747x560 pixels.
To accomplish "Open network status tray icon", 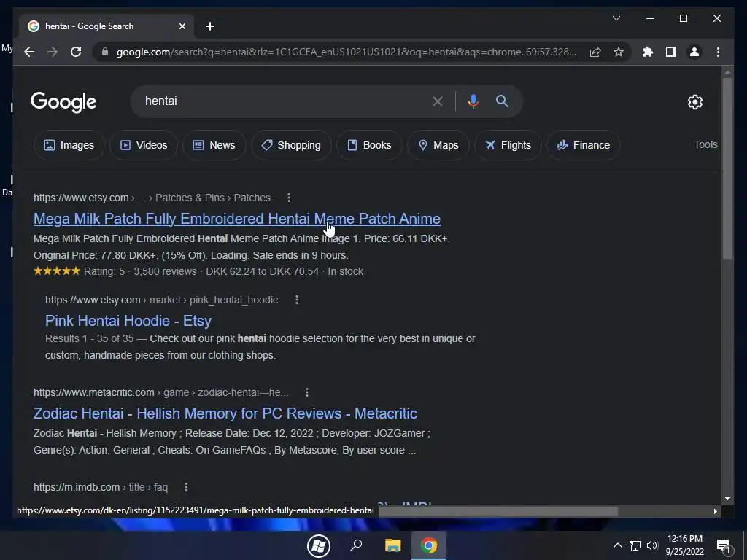I will point(635,545).
